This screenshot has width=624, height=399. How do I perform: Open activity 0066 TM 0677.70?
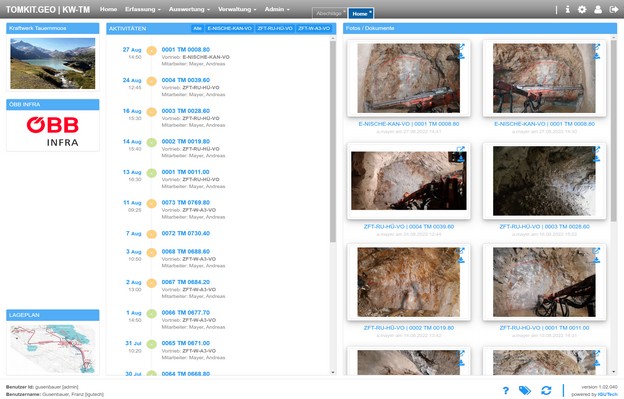(185, 313)
